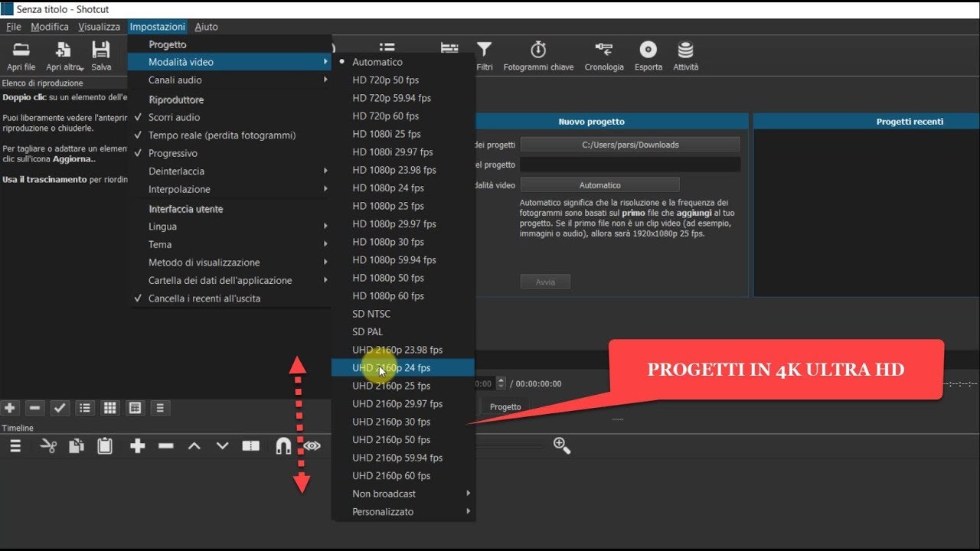Open the Filtri funnel icon
Viewport: 980px width, 551px height.
coord(485,50)
